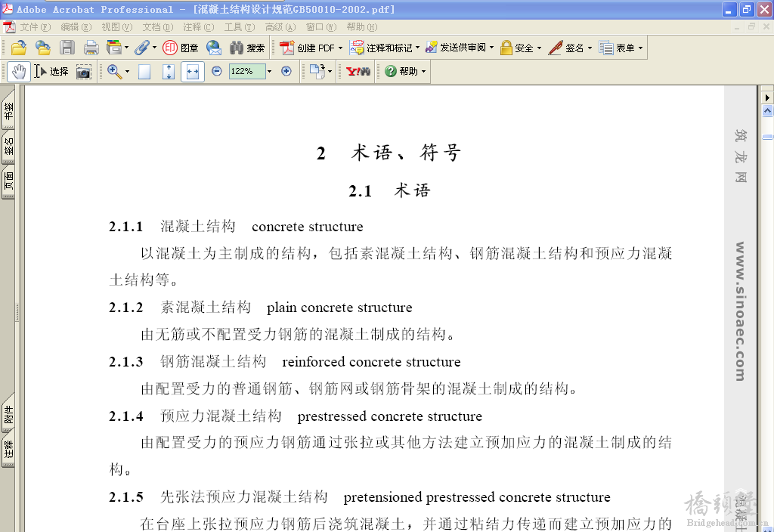774x532 pixels.
Task: Expand the 发送供审阅 dropdown arrow
Action: coord(491,48)
